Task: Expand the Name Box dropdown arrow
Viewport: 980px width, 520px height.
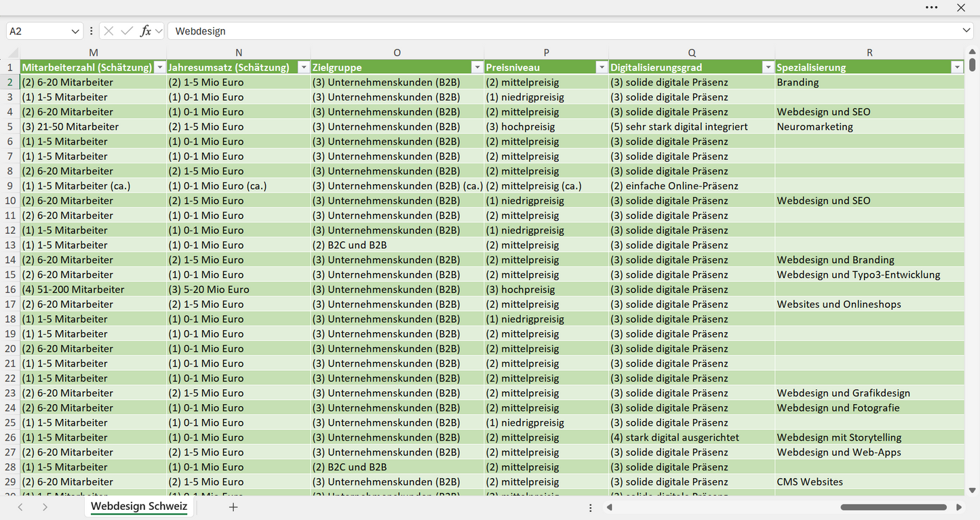Action: tap(75, 31)
